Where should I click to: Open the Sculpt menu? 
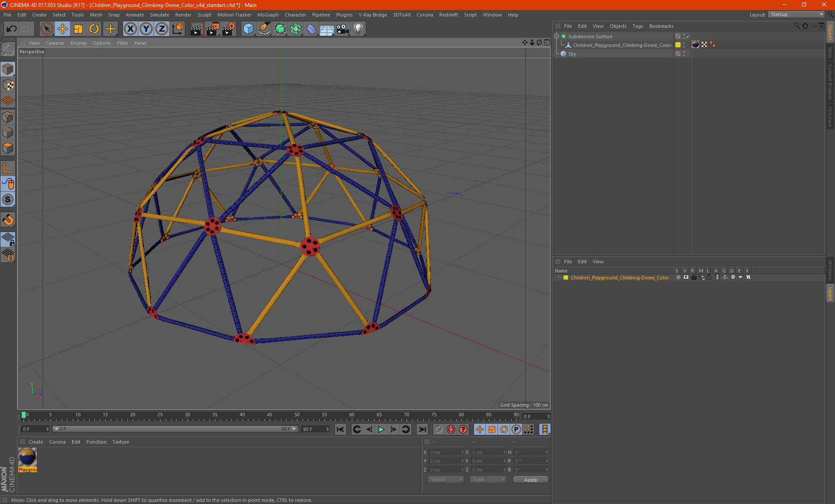[204, 15]
